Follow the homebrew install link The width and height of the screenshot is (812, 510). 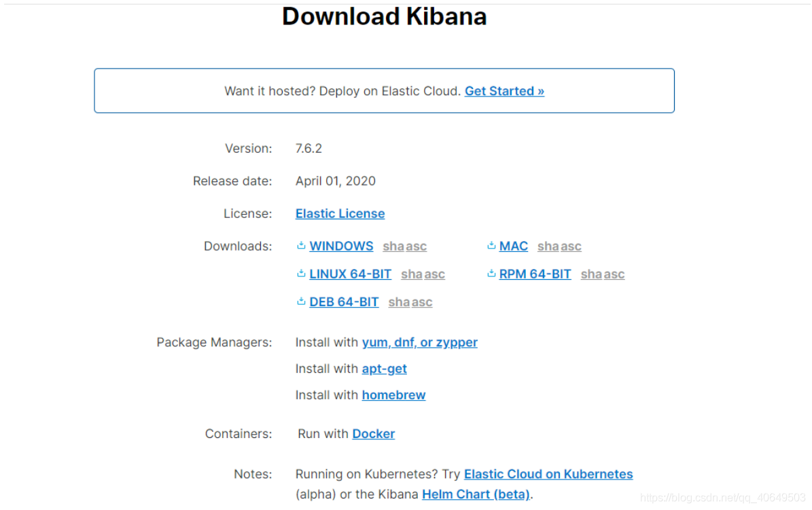point(393,395)
